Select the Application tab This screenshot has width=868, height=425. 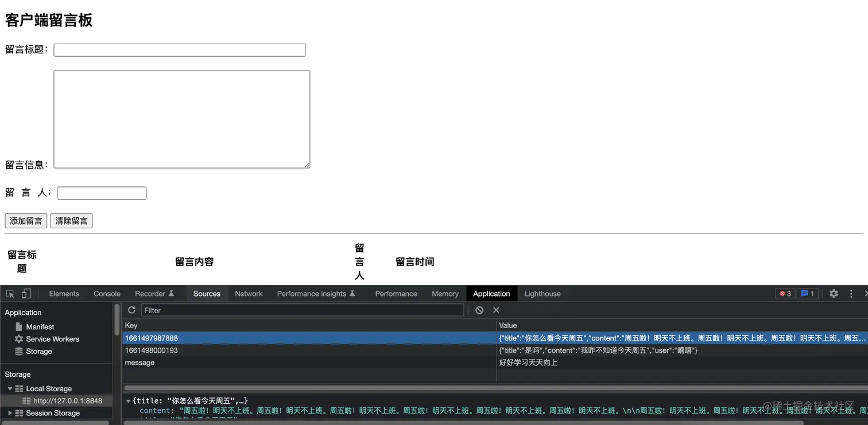pos(491,294)
